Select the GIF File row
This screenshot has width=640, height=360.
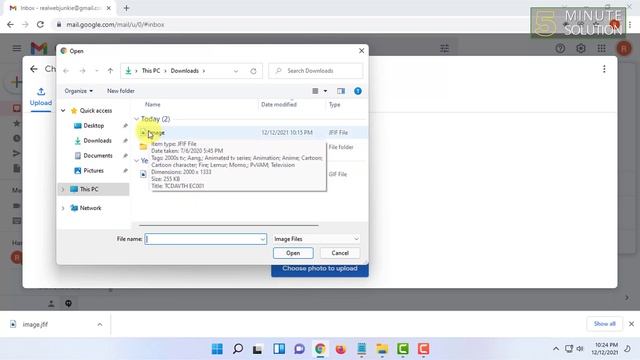point(252,174)
